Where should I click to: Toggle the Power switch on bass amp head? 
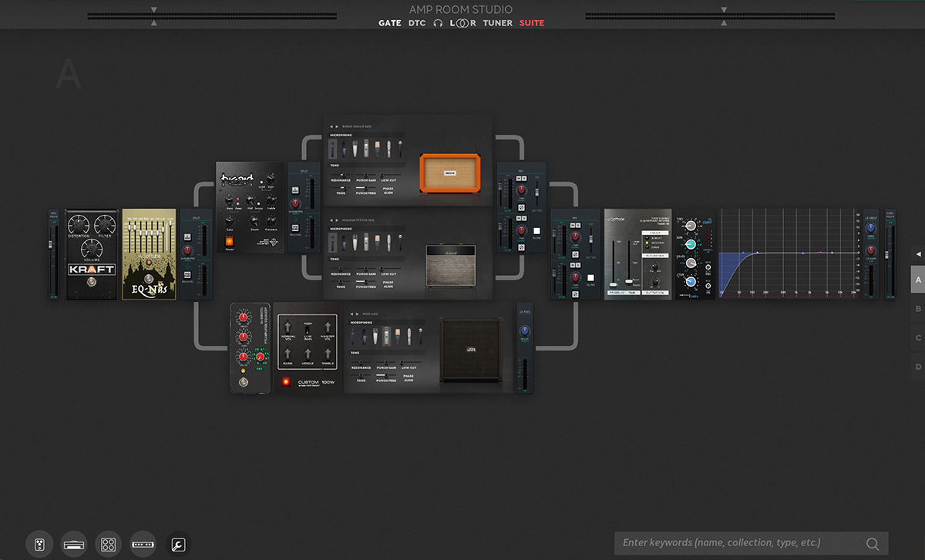tap(229, 241)
